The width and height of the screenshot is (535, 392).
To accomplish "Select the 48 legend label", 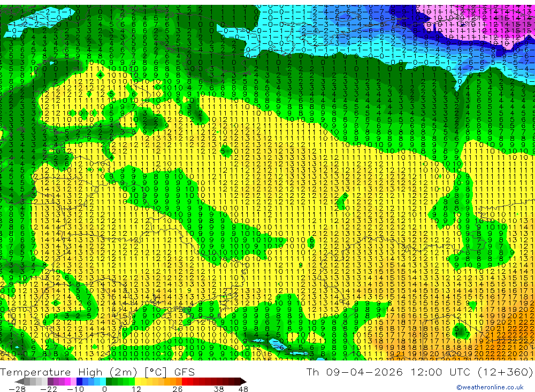I will coord(243,389).
